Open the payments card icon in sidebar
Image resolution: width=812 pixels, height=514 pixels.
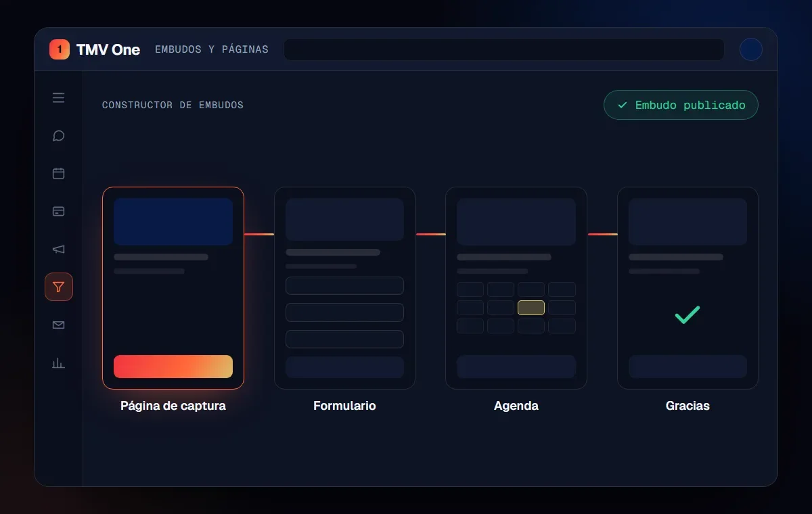point(59,212)
